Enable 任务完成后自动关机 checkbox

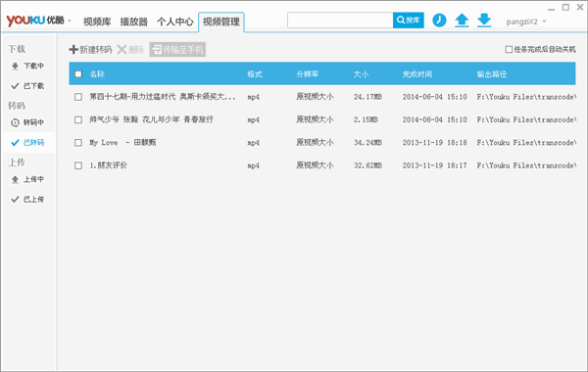(509, 50)
